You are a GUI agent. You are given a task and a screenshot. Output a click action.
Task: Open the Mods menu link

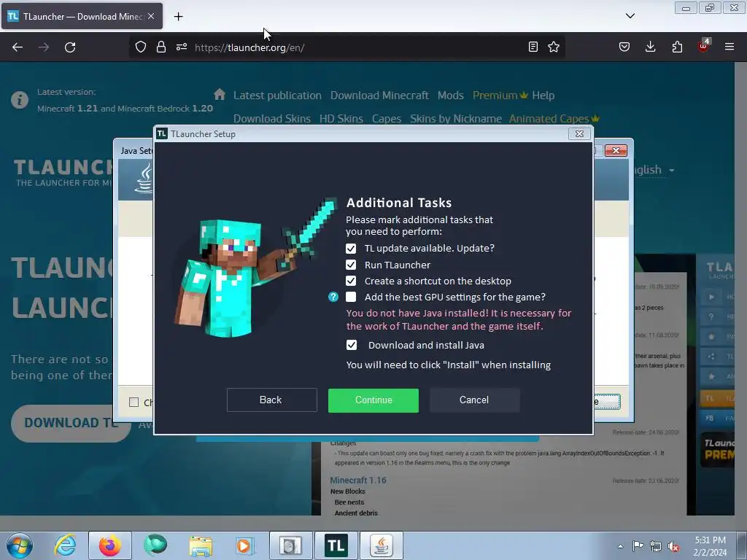coord(451,96)
